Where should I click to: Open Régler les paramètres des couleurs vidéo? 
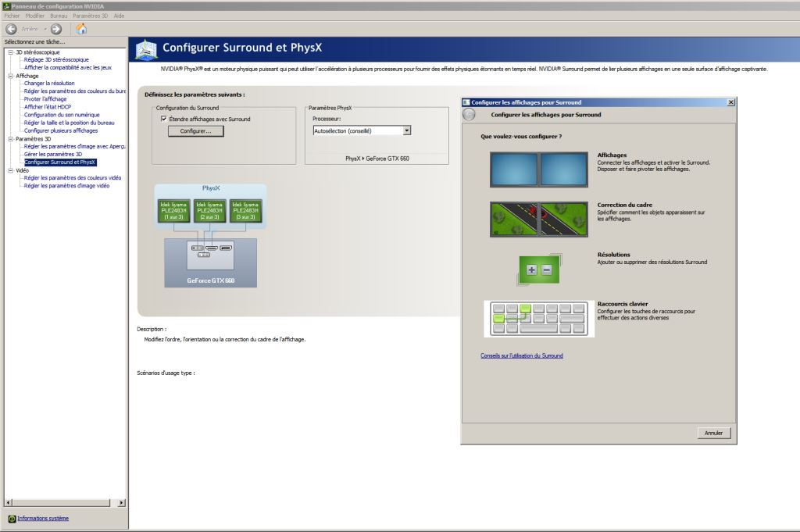(73, 178)
